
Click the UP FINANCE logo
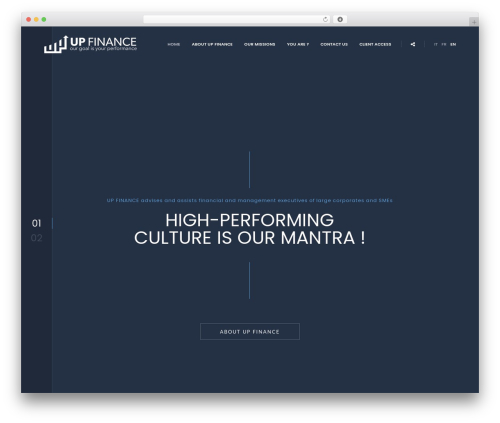(x=90, y=44)
